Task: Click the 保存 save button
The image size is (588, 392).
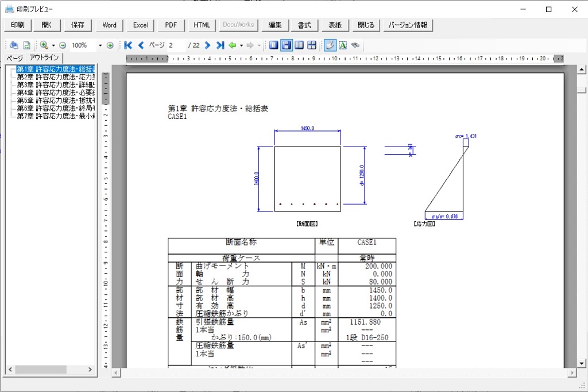Action: tap(78, 25)
